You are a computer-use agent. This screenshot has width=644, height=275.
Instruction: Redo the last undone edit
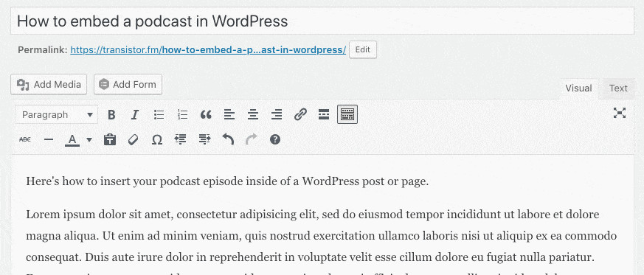[x=252, y=139]
